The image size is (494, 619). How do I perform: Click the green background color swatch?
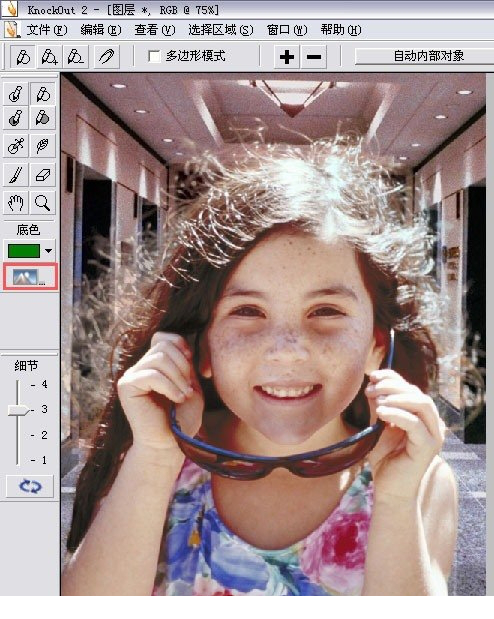tap(24, 251)
